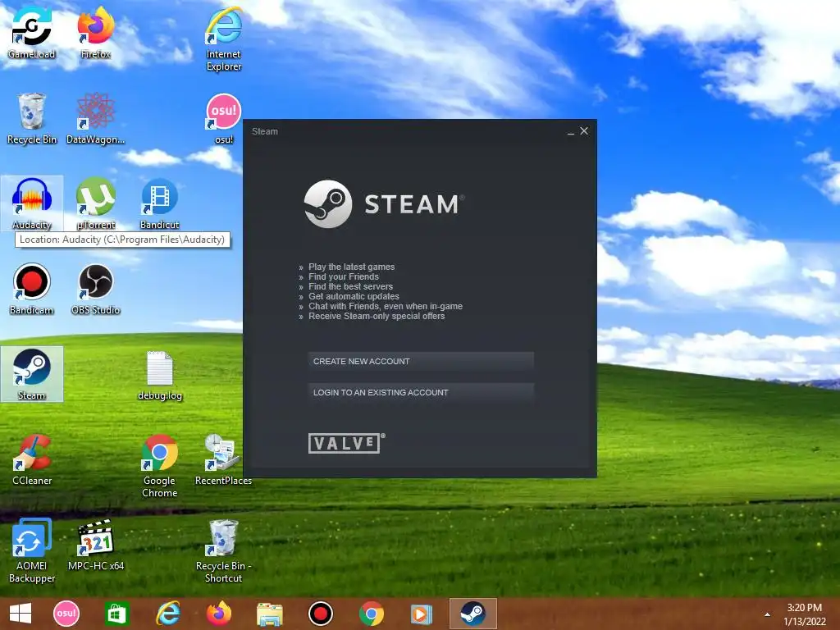This screenshot has height=630, width=840.
Task: Open Internet Explorer desktop shortcut
Action: 224,39
